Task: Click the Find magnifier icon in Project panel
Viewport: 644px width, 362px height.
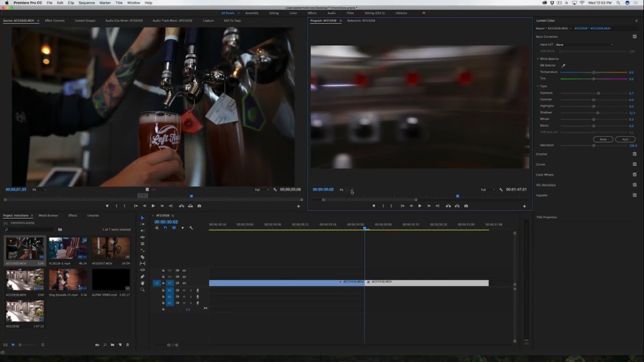Action: [x=105, y=345]
